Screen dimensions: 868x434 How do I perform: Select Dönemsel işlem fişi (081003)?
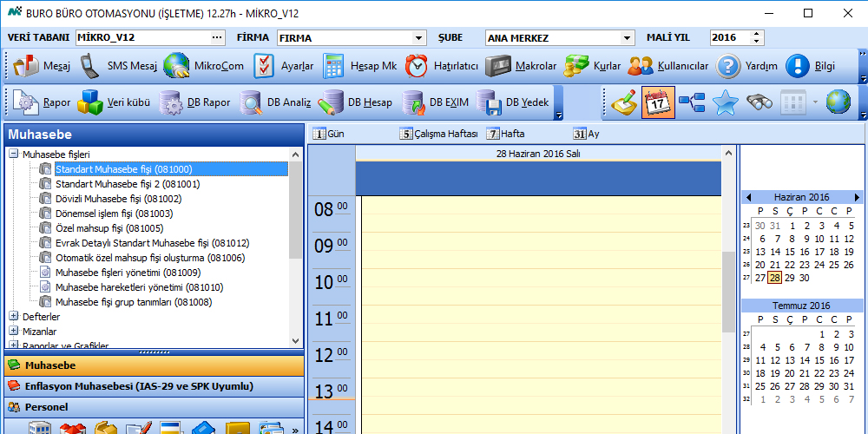point(114,214)
